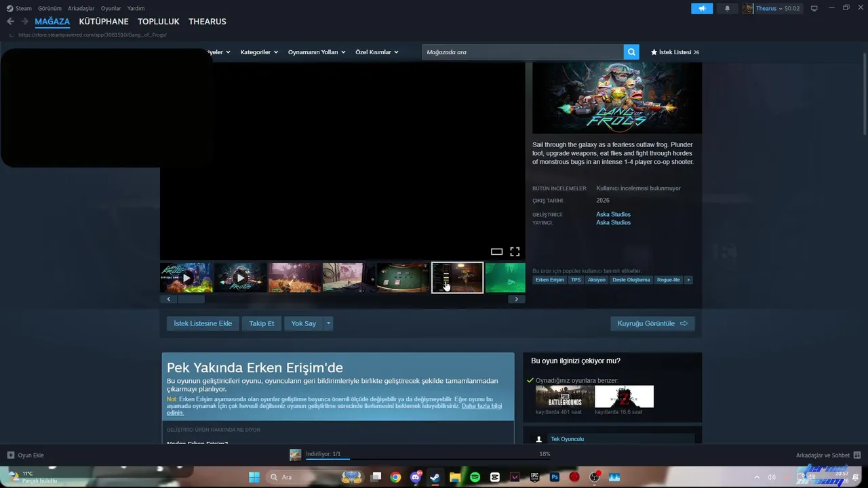868x488 pixels.
Task: Click the Yok Say button
Action: coord(304,323)
